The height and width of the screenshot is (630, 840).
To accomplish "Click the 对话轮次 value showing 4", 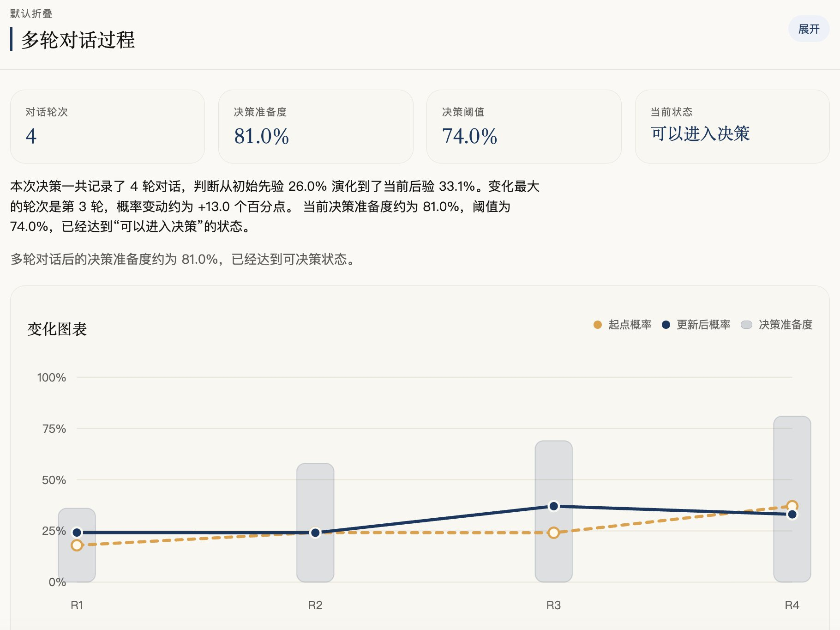I will (30, 137).
